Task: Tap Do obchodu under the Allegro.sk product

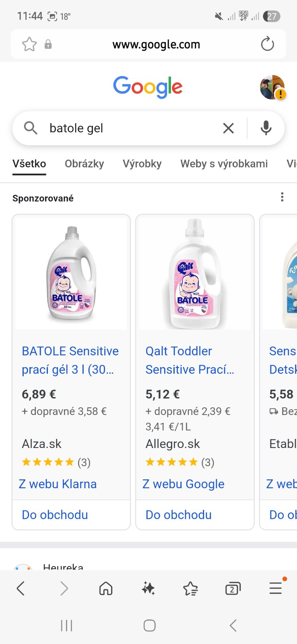Action: tap(179, 515)
